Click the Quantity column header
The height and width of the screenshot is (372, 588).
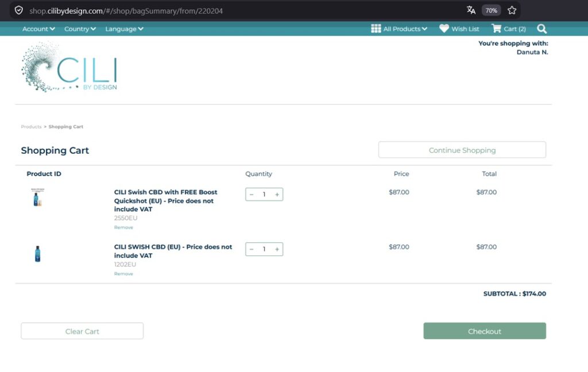point(258,173)
